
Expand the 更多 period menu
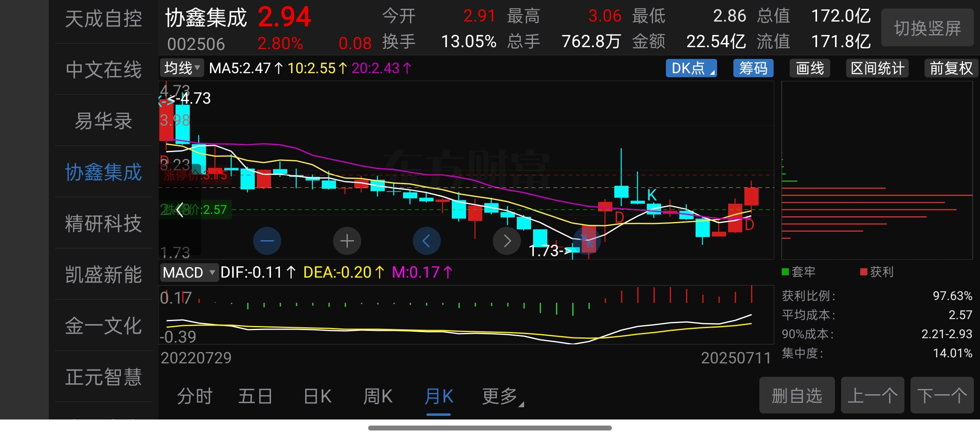click(x=503, y=396)
